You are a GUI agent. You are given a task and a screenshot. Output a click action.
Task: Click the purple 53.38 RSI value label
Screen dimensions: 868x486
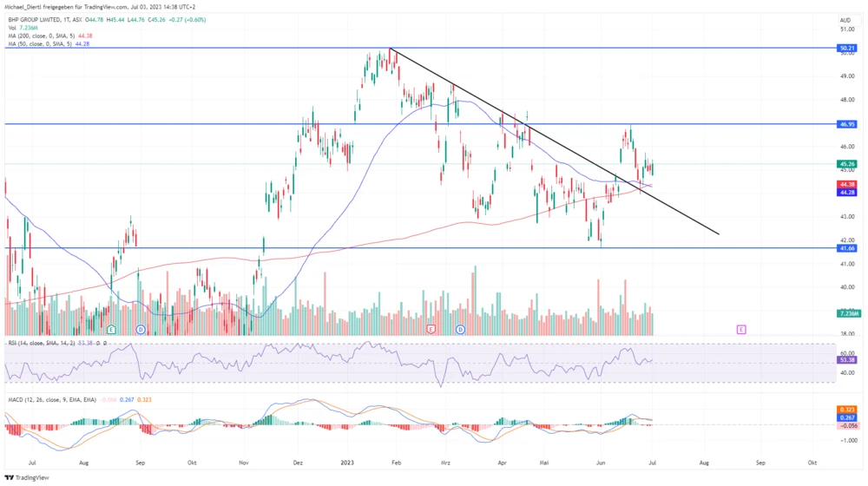pyautogui.click(x=848, y=358)
